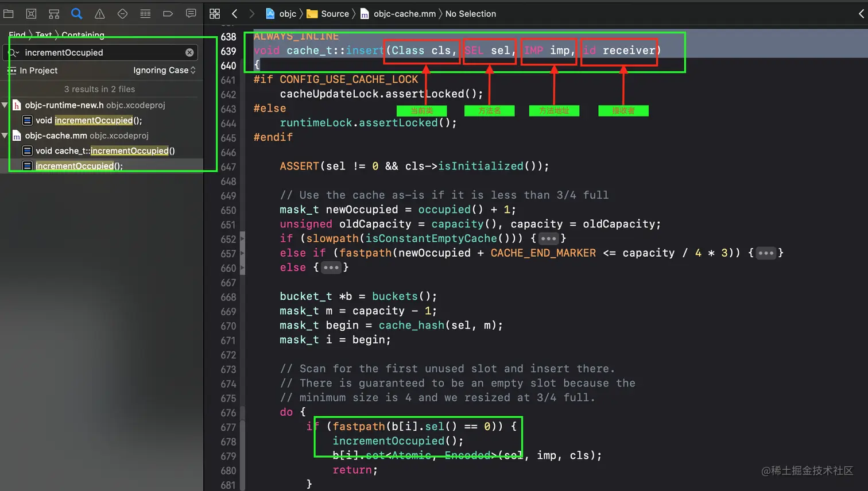Click the isInitialized call on line 647
Viewport: 868px width, 491px height.
tap(480, 166)
